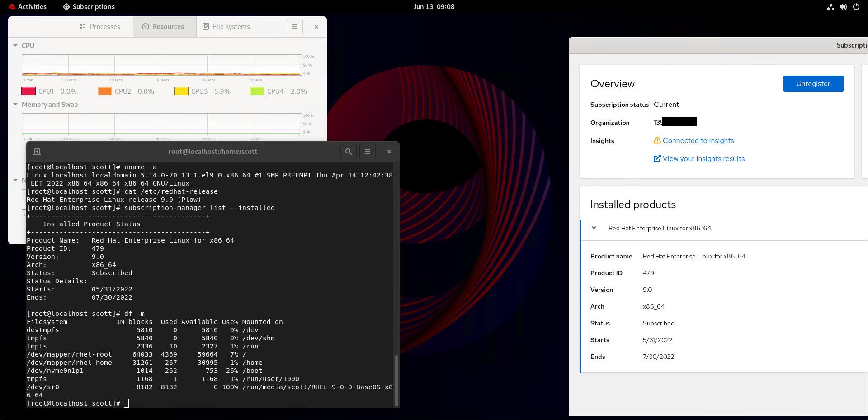Click the Overview heading in Subscriptions
This screenshot has height=420, width=868.
tap(613, 84)
